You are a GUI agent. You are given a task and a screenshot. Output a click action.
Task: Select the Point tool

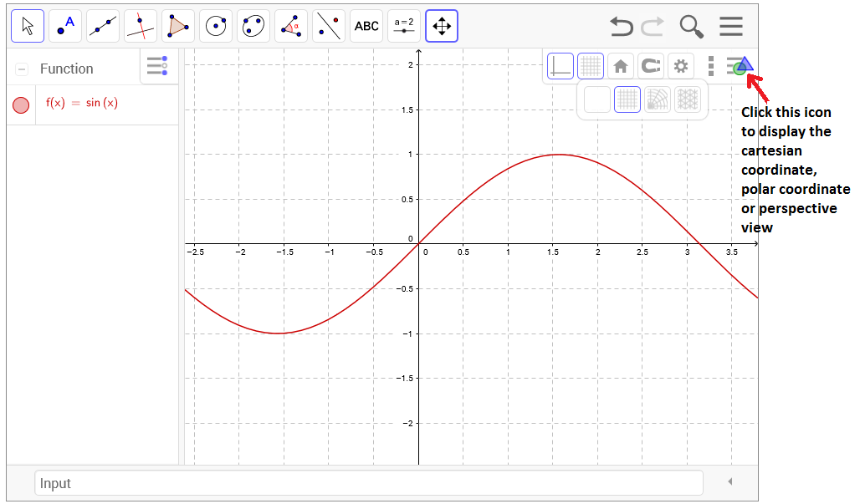(65, 27)
